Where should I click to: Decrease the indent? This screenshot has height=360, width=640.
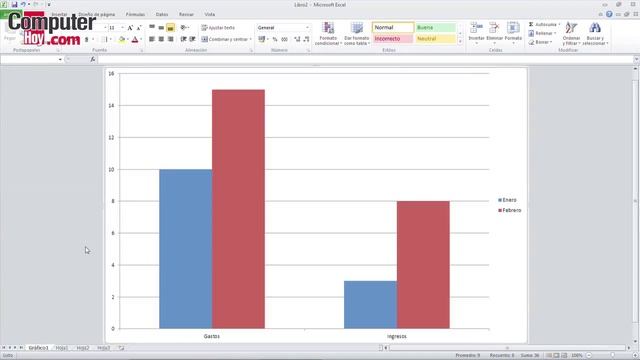[183, 39]
